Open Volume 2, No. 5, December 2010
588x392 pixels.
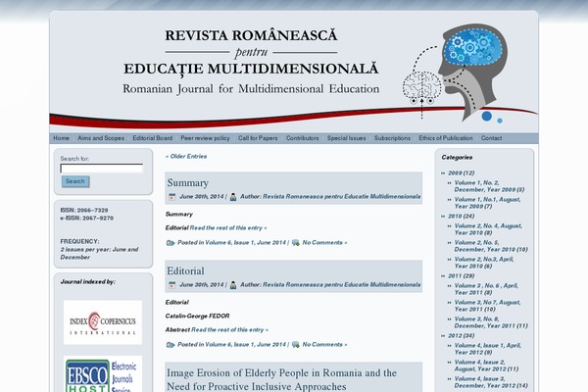point(491,246)
